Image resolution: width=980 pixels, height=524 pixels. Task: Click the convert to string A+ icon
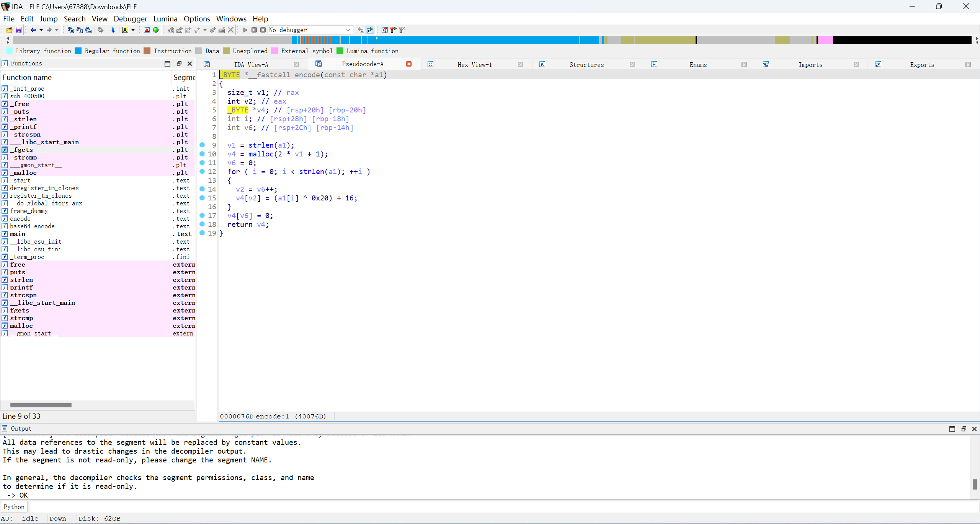click(188, 30)
